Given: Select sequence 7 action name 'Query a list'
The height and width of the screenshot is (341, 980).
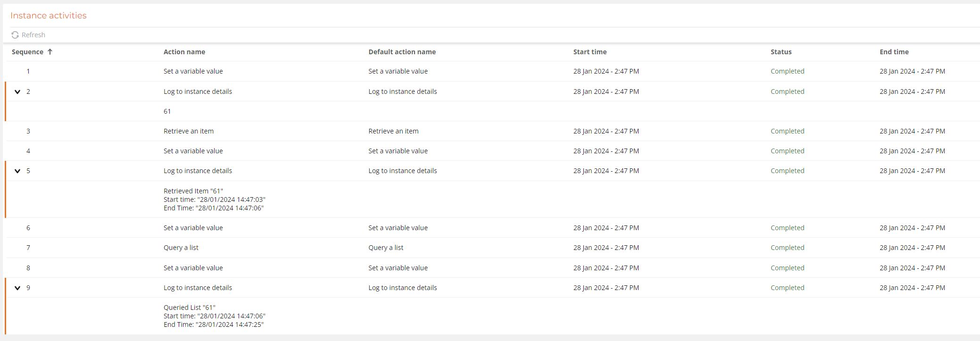Looking at the screenshot, I should 181,248.
